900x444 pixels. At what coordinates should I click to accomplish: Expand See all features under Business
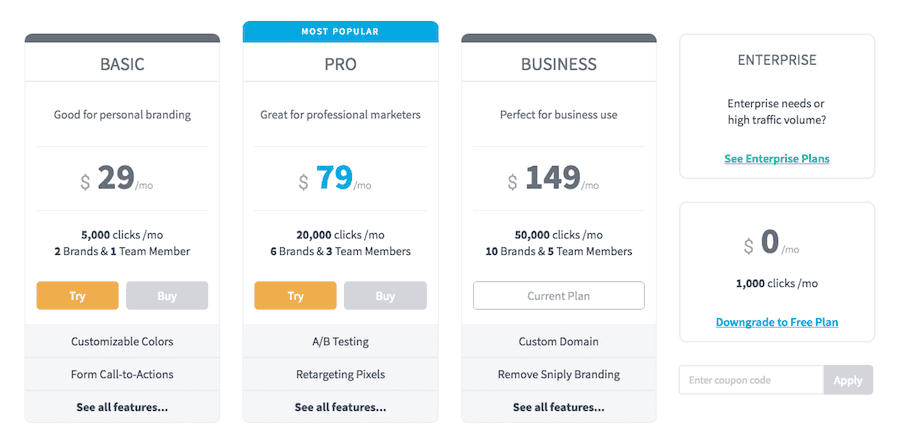click(x=558, y=407)
